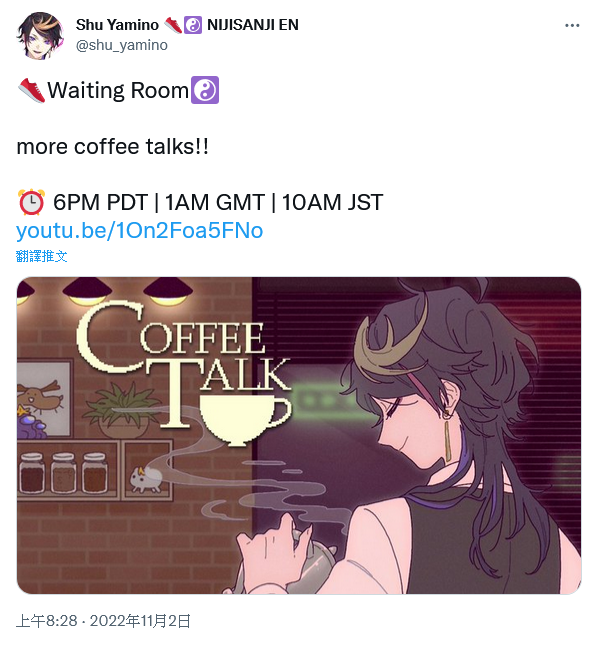Screen dimensions: 598x646
Task: Click the tweet timestamp 上午8:28 · 2022年11月2日
Action: point(103,620)
